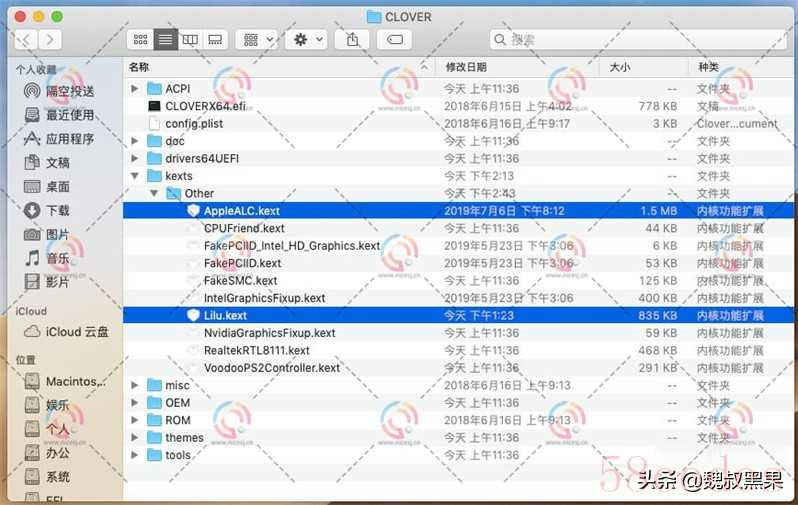Select Lilu.kext row
Viewport: 798px width, 505px height.
[x=458, y=316]
